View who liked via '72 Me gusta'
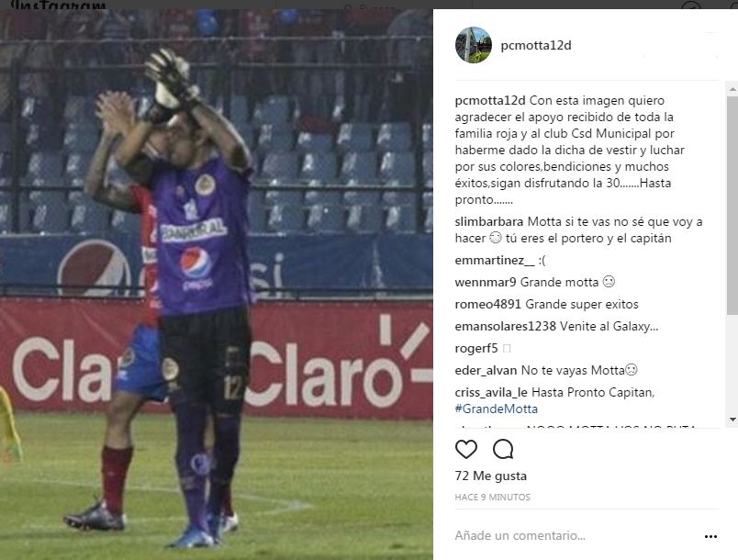The height and width of the screenshot is (560, 738). [x=490, y=476]
